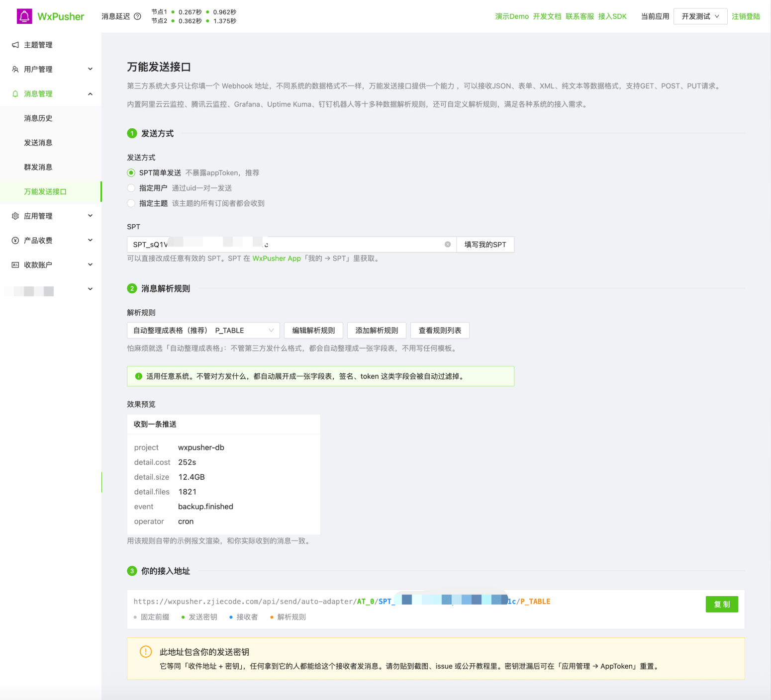Open the 开发文档 link
Image resolution: width=771 pixels, height=700 pixels.
(547, 16)
